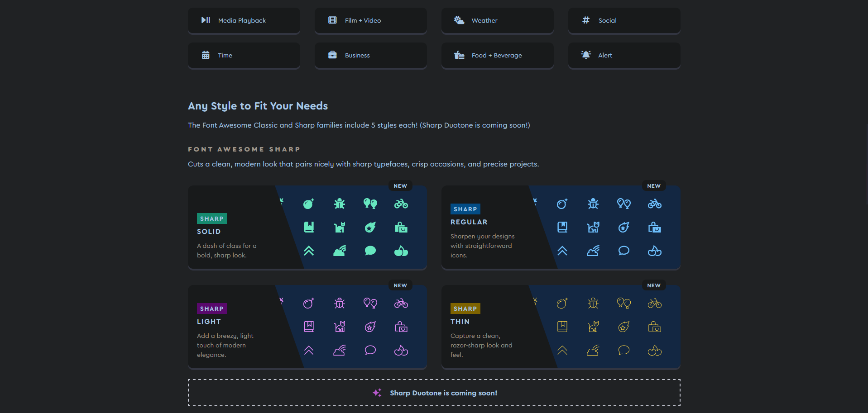The height and width of the screenshot is (413, 868).
Task: Click the blue bicycle icon in Sharp Regular
Action: coord(654,204)
